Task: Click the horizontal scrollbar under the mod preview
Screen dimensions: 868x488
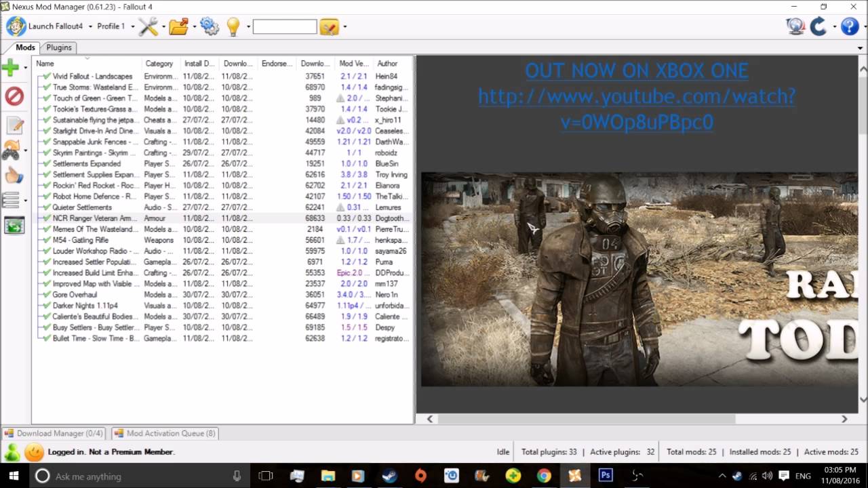Action: 587,419
